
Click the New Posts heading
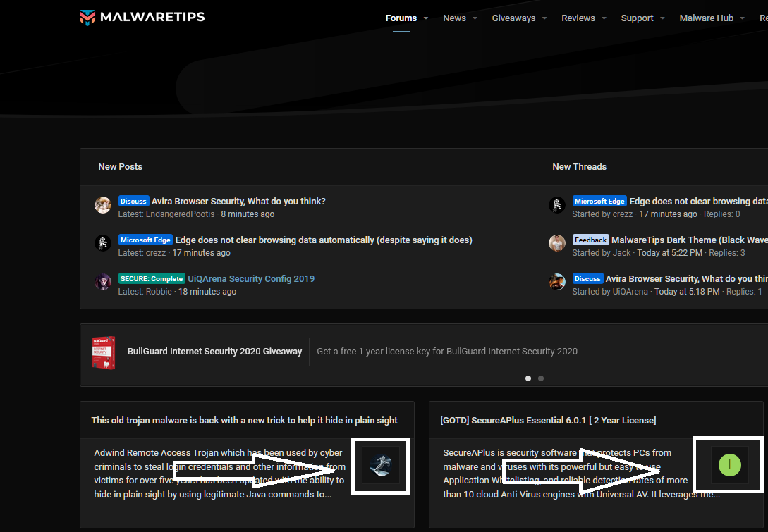click(120, 167)
